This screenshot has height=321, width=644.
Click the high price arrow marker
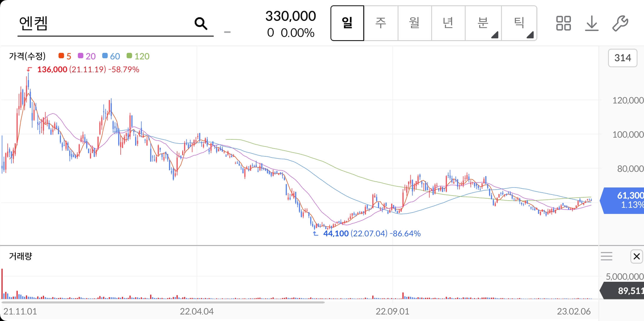[29, 70]
